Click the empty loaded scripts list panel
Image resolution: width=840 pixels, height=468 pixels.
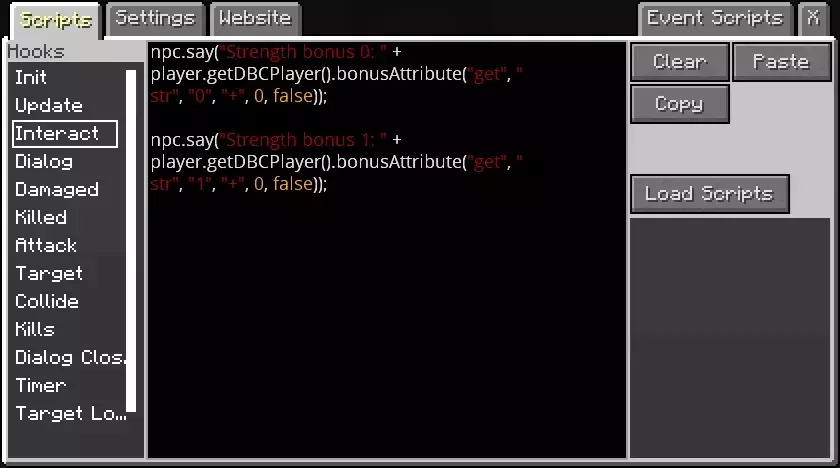tap(730, 337)
